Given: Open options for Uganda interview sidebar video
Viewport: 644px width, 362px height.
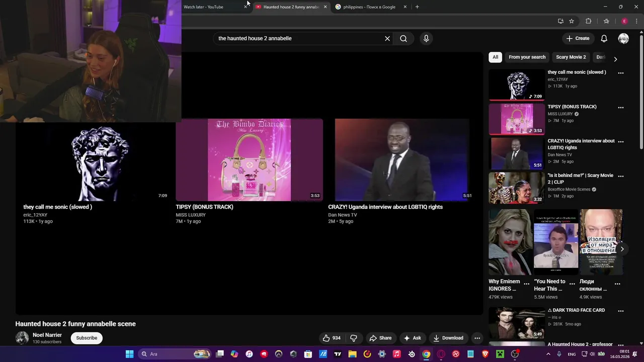Looking at the screenshot, I should pos(621,142).
